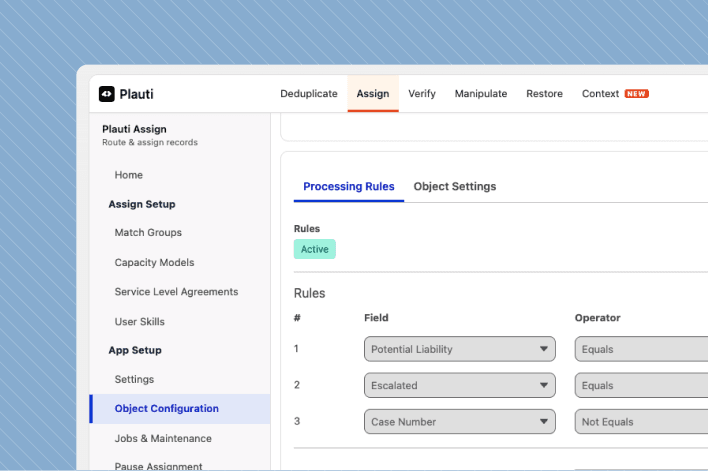Select Object Configuration in sidebar
Image resolution: width=708 pixels, height=471 pixels.
coord(180,409)
